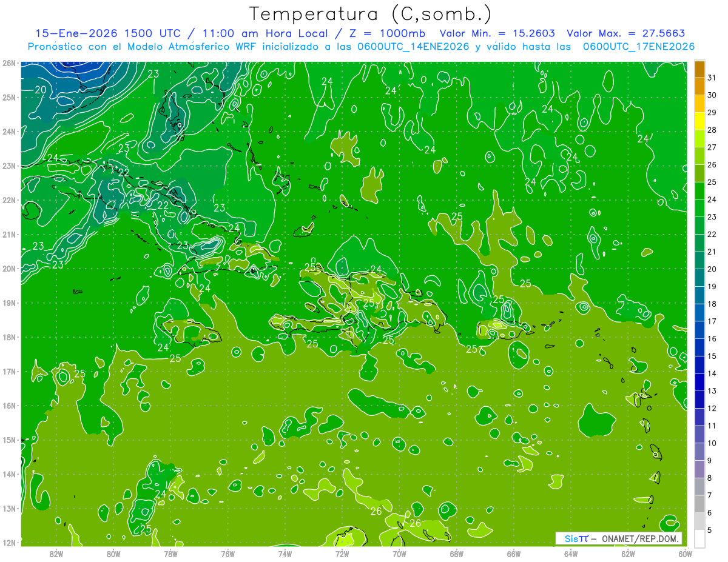Click the 64W longitude axis label
Viewport: 728px width, 562px height.
click(x=570, y=554)
